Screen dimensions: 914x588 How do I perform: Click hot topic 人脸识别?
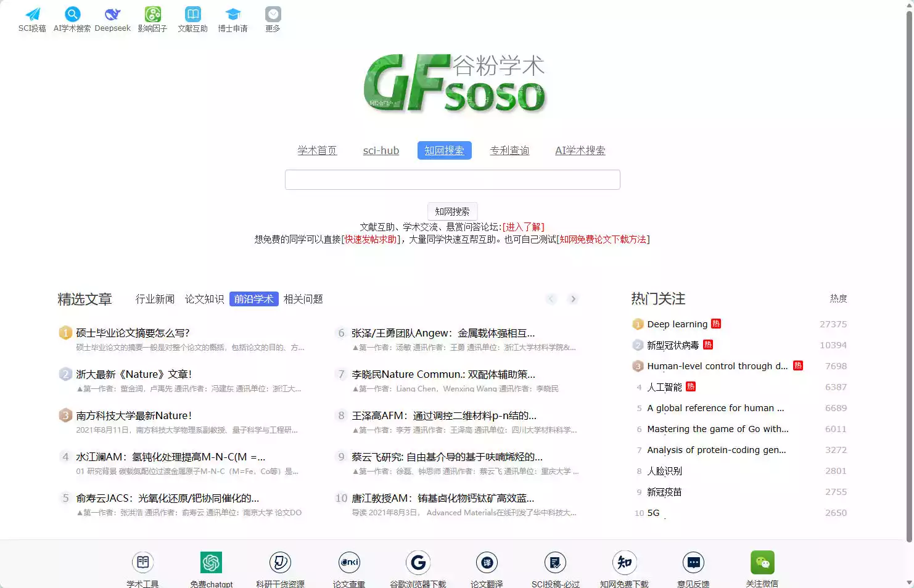coord(664,471)
